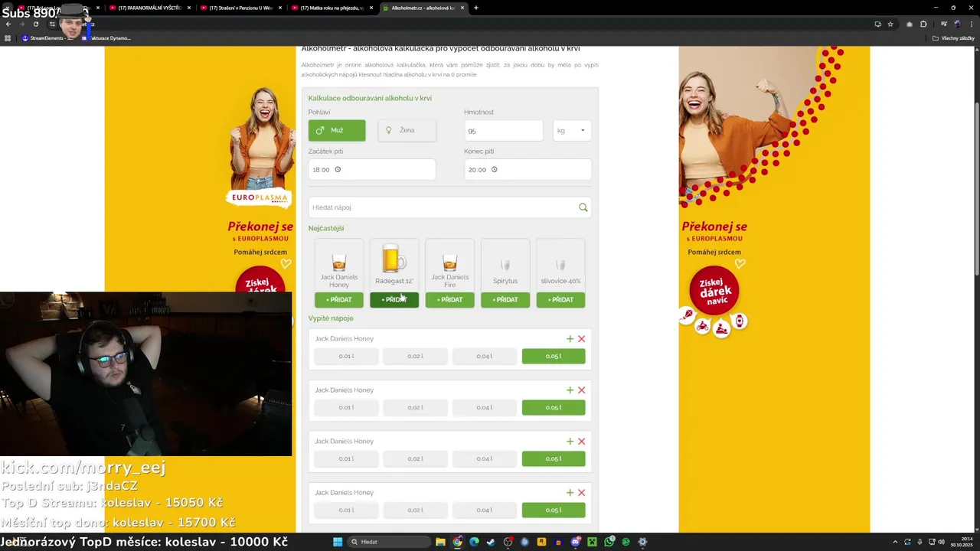Reload the page with the refresh icon
The image size is (980, 551).
[35, 24]
